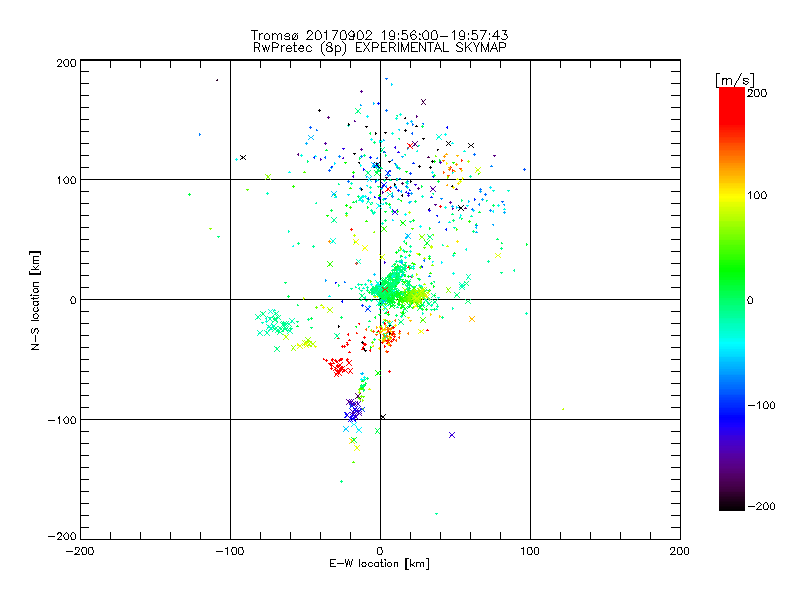Click the purple cross at the top near 165 km north

pyautogui.click(x=423, y=102)
